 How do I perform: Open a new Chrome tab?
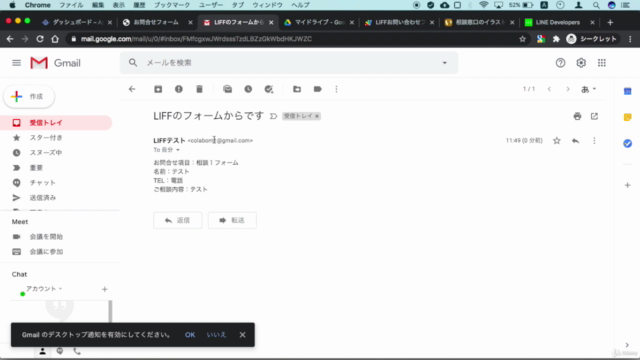[x=610, y=22]
